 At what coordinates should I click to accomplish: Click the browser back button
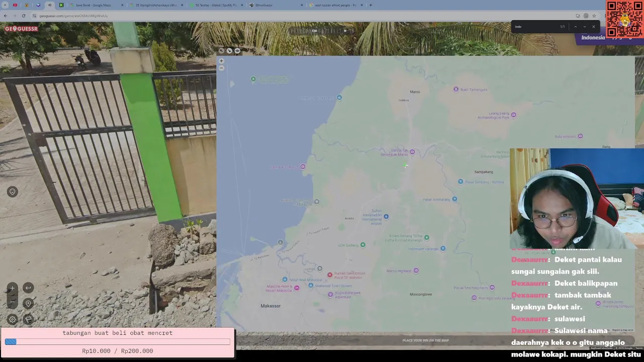click(6, 16)
